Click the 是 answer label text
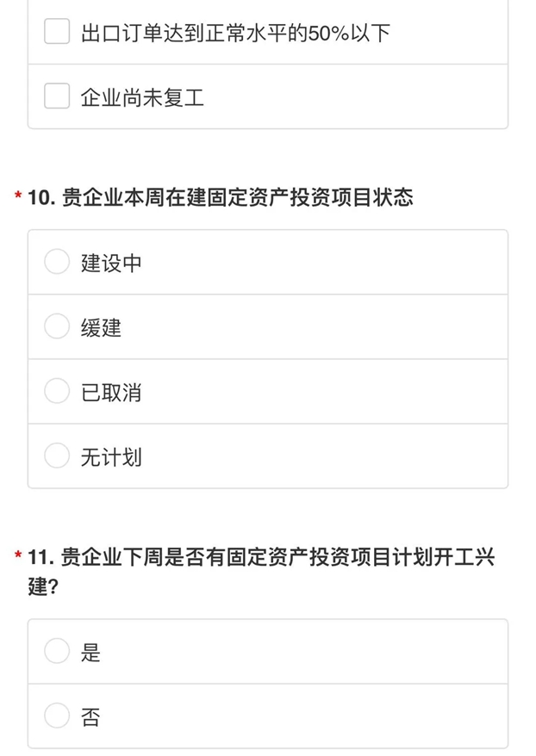The width and height of the screenshot is (536, 756). tap(90, 653)
